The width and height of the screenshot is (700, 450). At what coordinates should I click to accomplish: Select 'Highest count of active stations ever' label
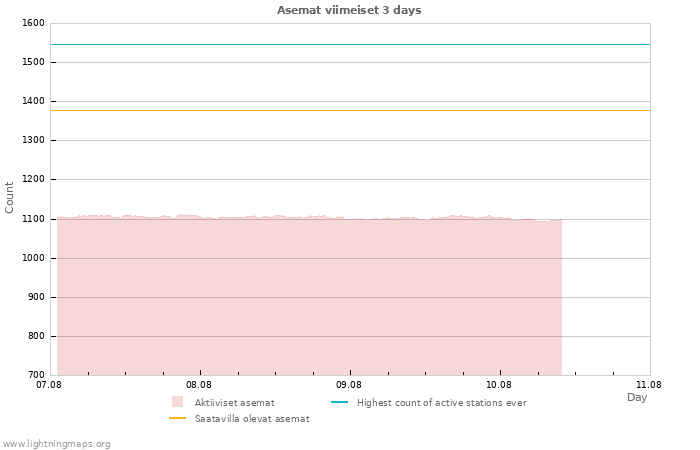[x=441, y=403]
